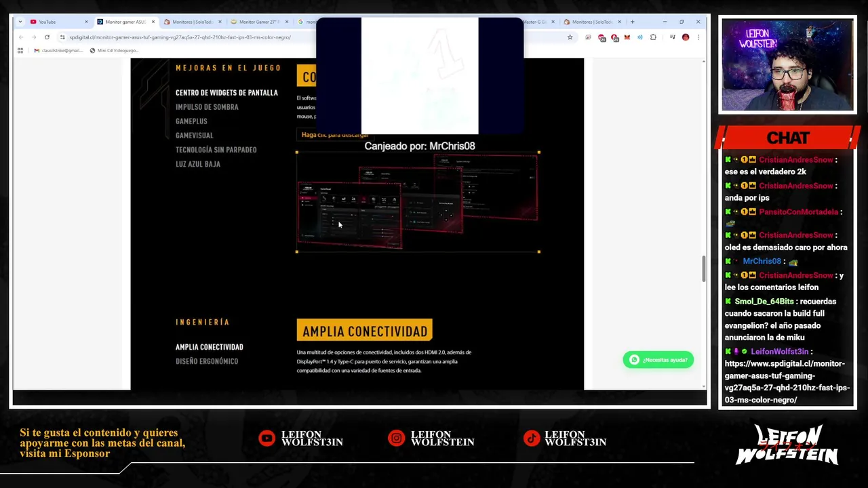Image resolution: width=868 pixels, height=488 pixels.
Task: Open a new tab with plus button
Action: [x=633, y=22]
